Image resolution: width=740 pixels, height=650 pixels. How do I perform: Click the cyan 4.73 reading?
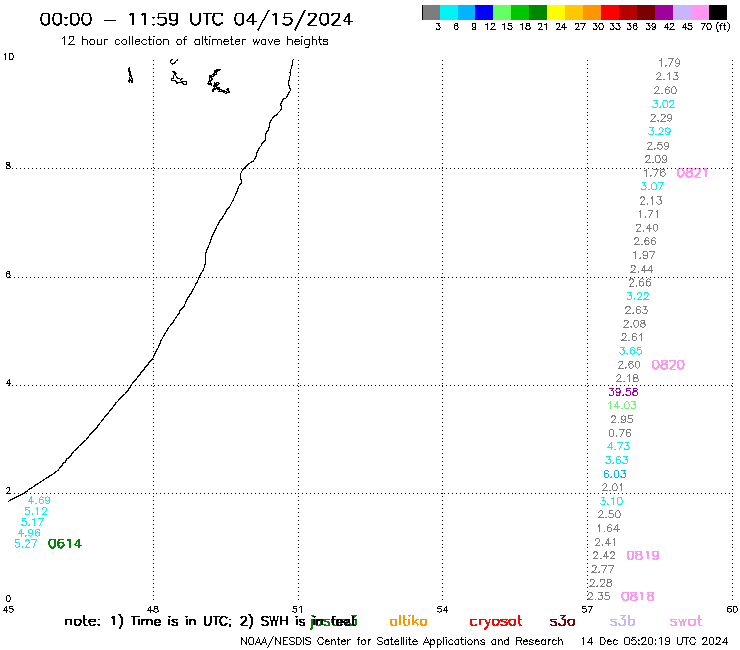pyautogui.click(x=618, y=446)
